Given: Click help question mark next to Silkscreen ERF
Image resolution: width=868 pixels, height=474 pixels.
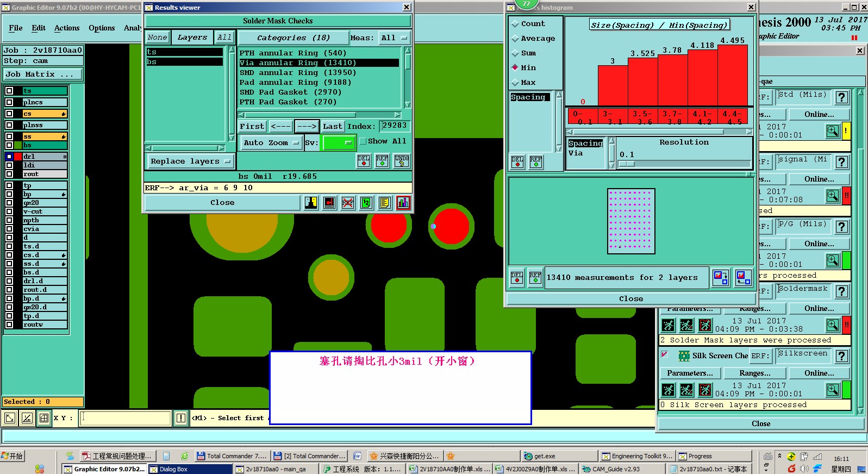Looking at the screenshot, I should point(841,356).
